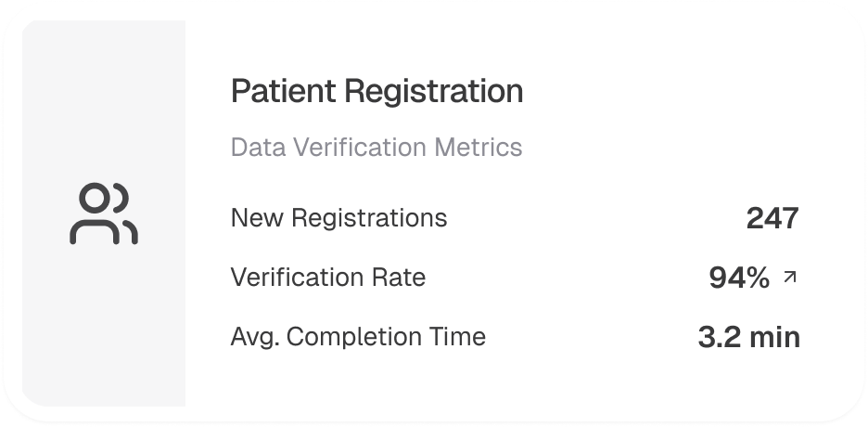Select the 247 registrations value
Screen dimensions: 868x427
pyautogui.click(x=772, y=218)
